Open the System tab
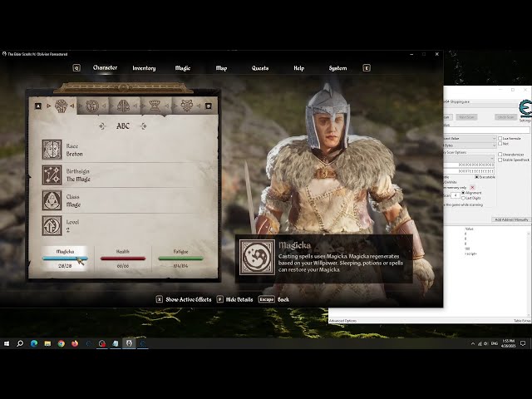Viewport: 532px width, 399px height. (338, 68)
